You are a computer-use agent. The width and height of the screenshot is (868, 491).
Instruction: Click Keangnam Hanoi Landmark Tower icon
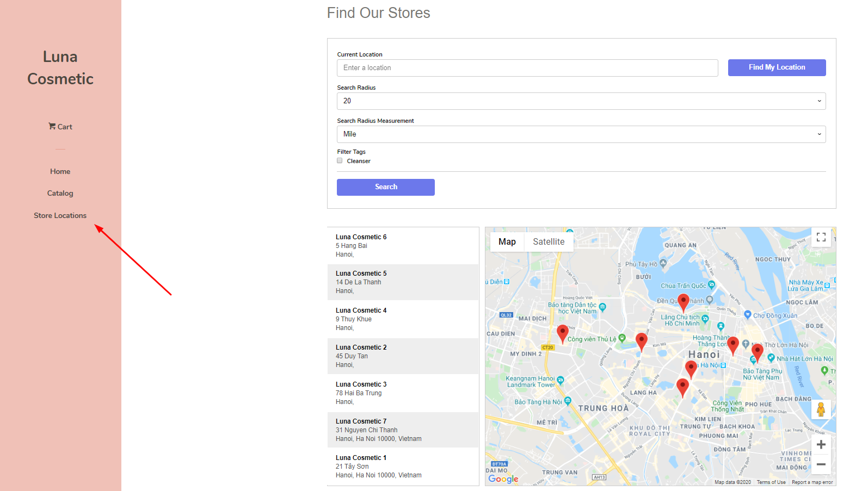click(561, 380)
